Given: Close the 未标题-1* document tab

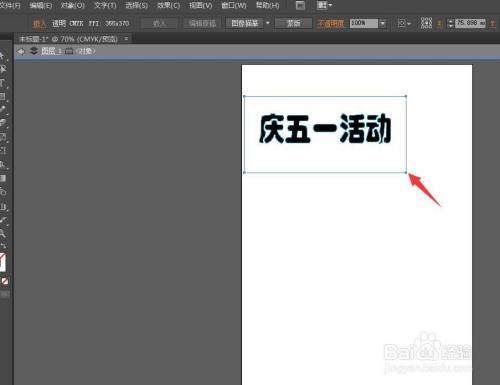Looking at the screenshot, I should tap(126, 39).
